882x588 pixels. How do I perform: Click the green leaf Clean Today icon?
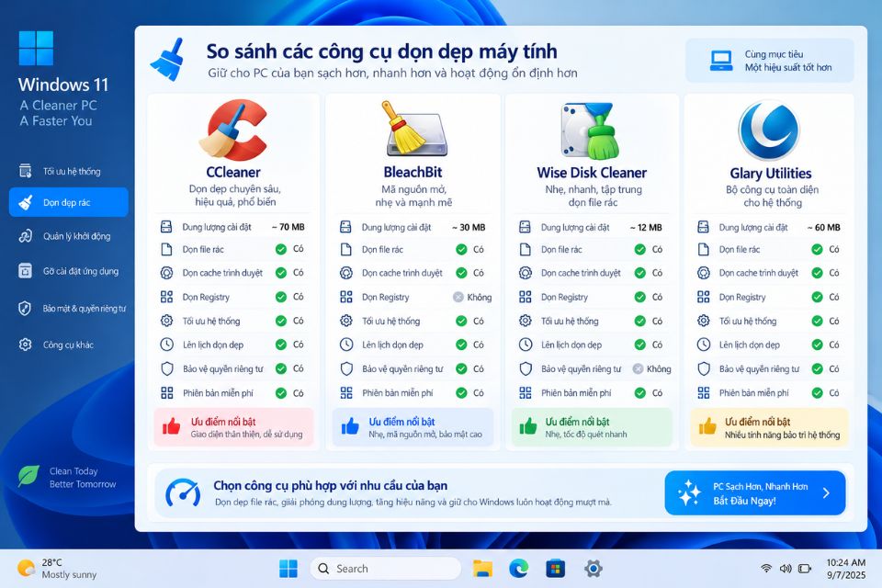(x=28, y=476)
